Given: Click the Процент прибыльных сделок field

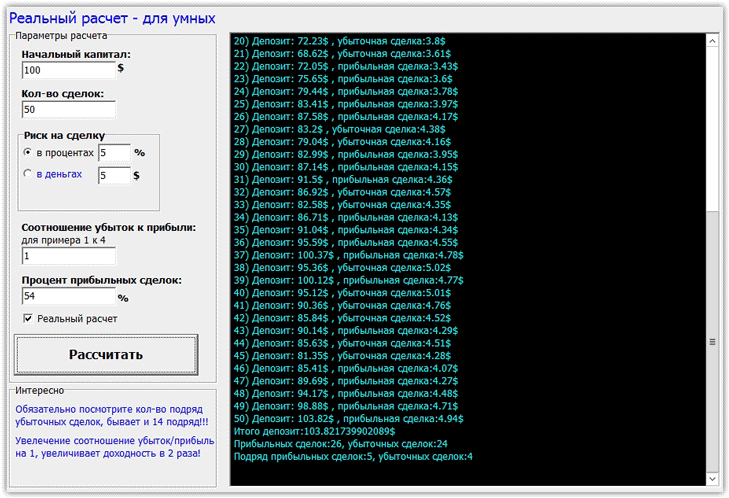Looking at the screenshot, I should point(68,297).
